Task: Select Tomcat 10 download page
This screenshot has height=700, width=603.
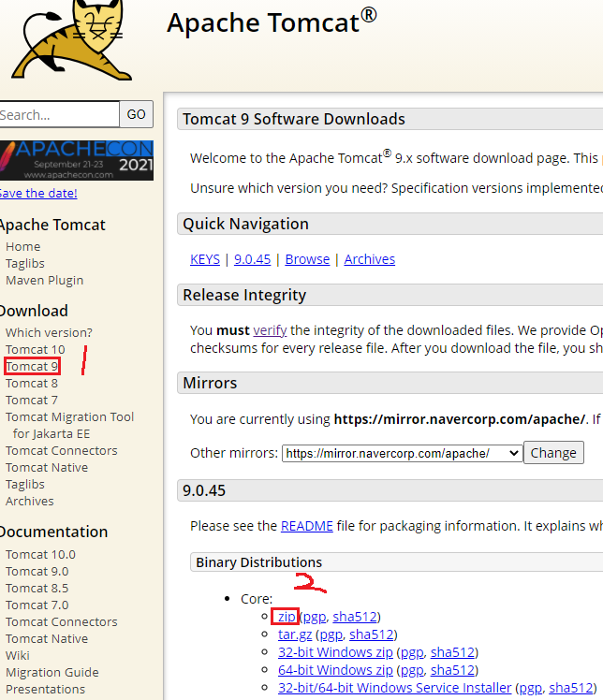Action: click(x=36, y=350)
